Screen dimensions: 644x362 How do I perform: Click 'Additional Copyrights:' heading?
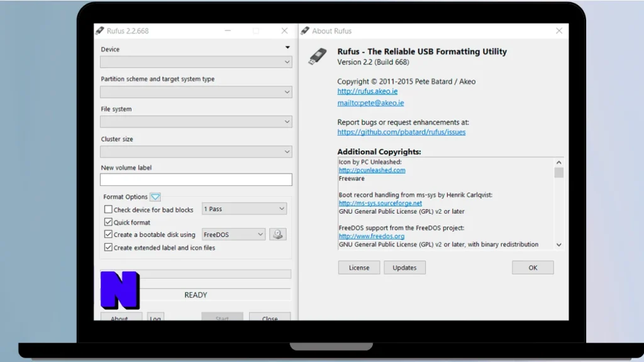379,151
